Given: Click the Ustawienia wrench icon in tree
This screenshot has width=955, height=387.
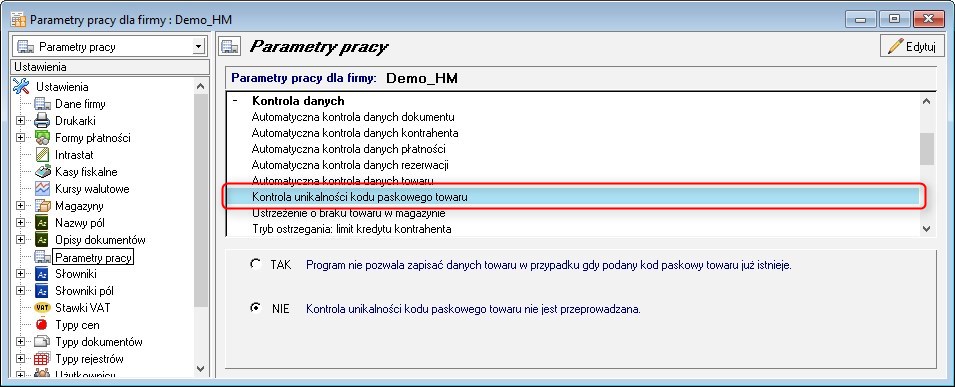Looking at the screenshot, I should tap(21, 87).
